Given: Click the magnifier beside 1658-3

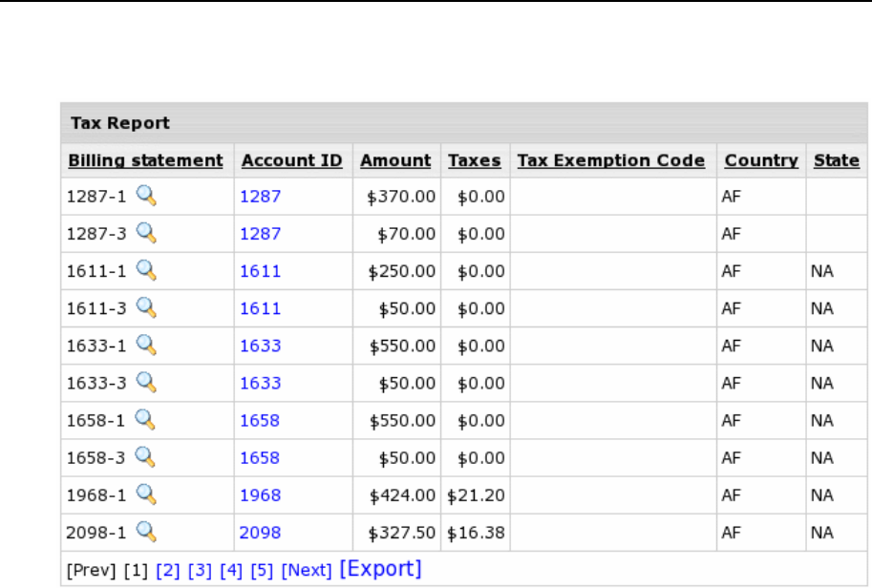Looking at the screenshot, I should pos(146,457).
